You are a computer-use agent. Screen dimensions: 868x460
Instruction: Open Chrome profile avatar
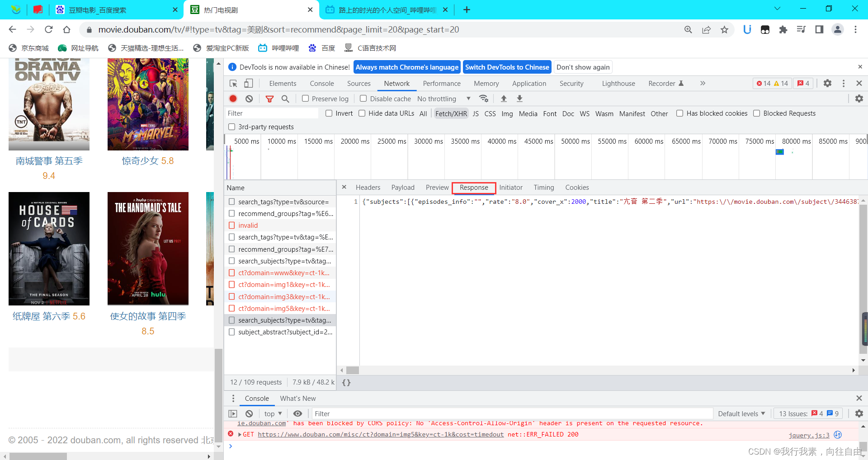tap(838, 29)
